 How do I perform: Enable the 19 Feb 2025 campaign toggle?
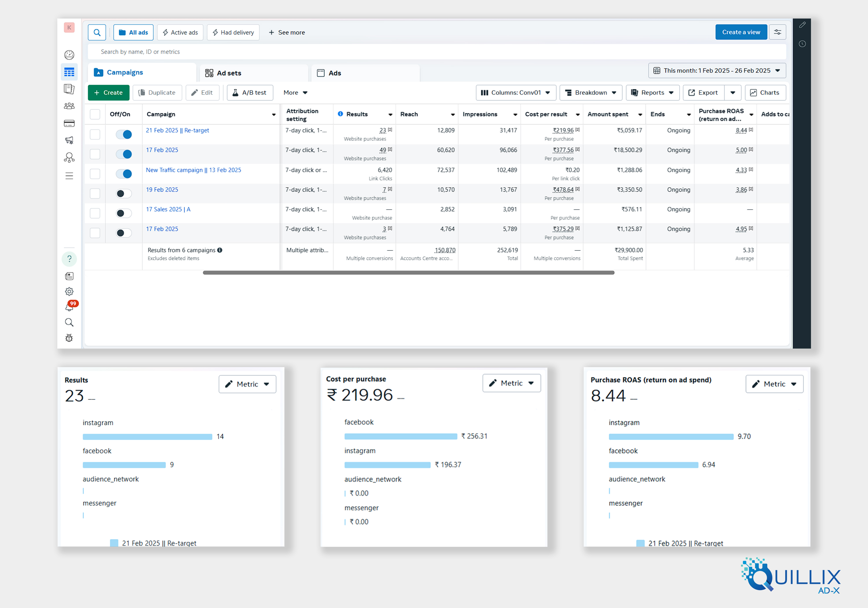(124, 194)
